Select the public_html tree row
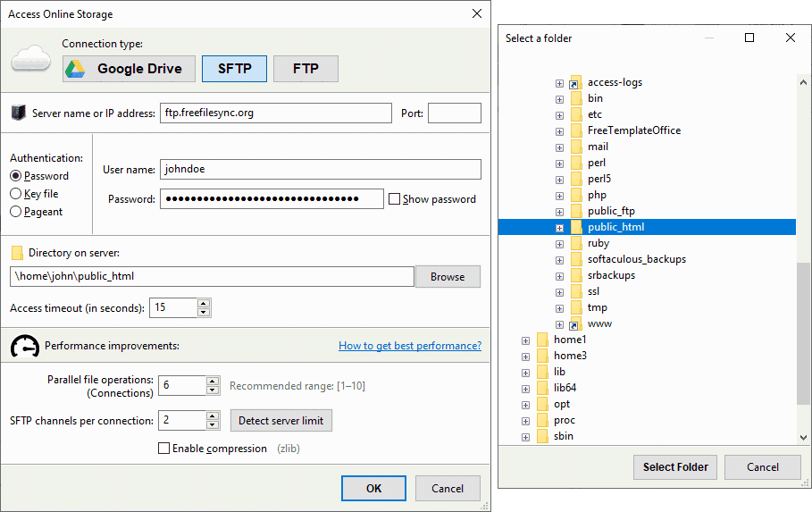The height and width of the screenshot is (512, 812). tap(647, 227)
